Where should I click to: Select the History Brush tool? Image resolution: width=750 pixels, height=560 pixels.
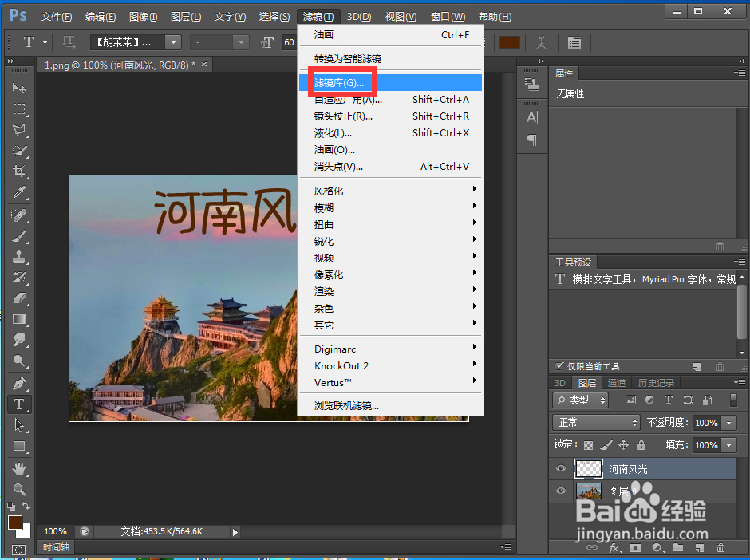(19, 278)
